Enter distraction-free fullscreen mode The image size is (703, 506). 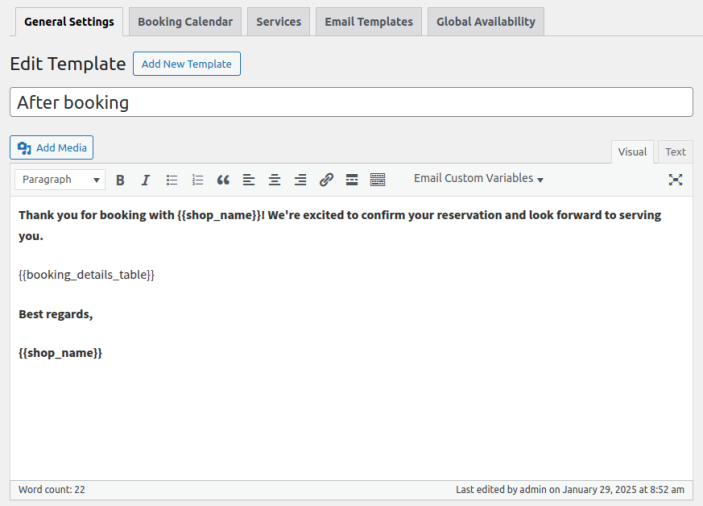coord(676,179)
